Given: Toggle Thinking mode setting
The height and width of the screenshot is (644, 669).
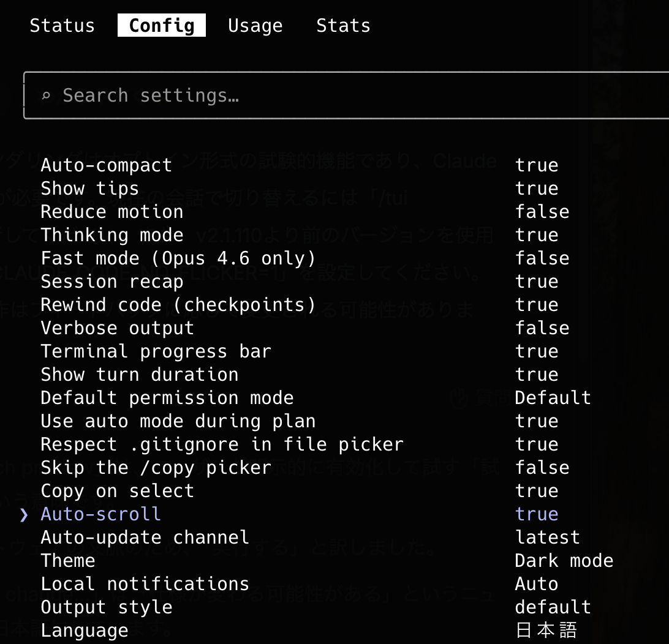Looking at the screenshot, I should pyautogui.click(x=112, y=235).
